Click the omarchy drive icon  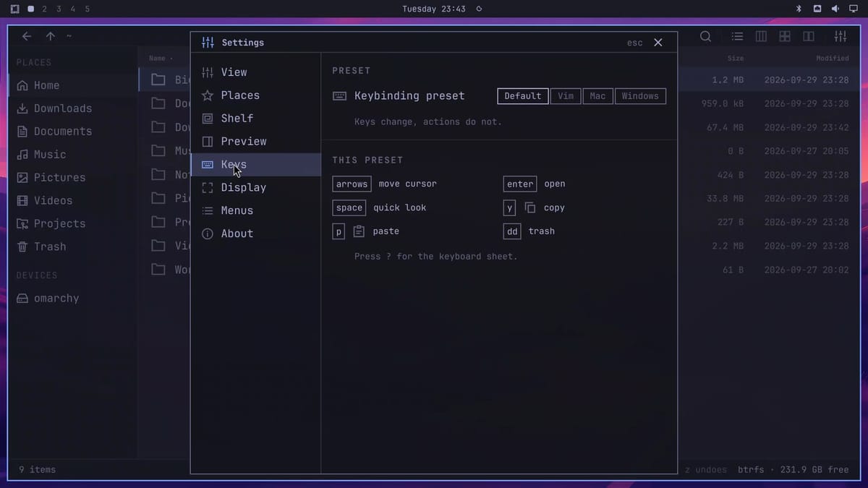coord(22,299)
